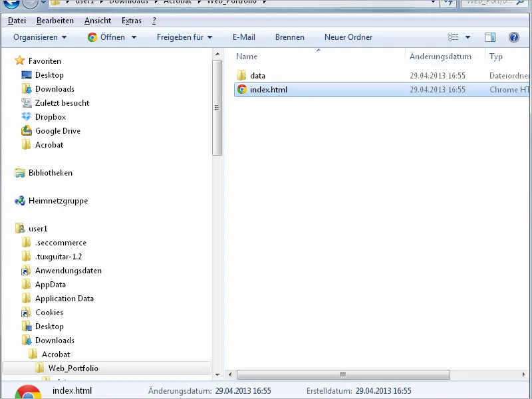Click the data folder icon
Viewport: 532px width, 399px height.
coord(241,75)
